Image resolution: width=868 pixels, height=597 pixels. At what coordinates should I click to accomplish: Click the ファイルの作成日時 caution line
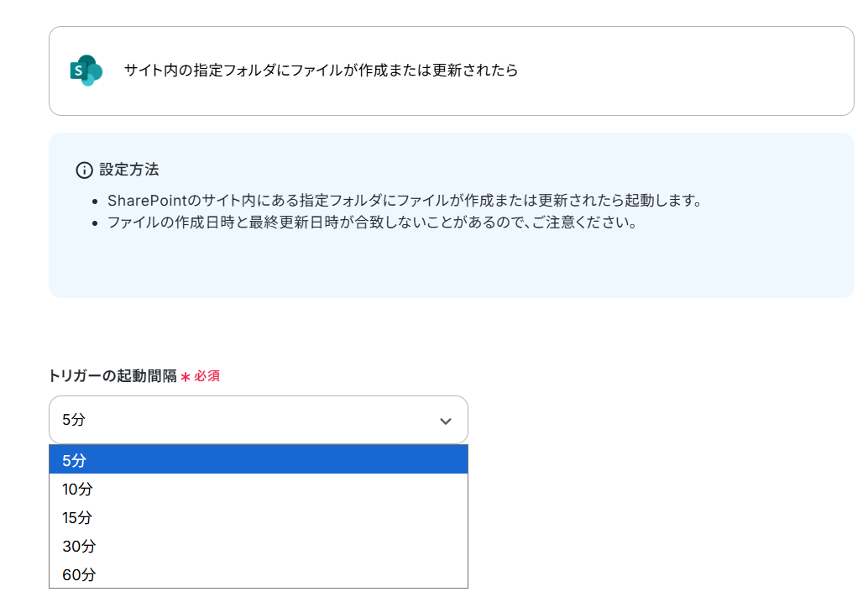[x=373, y=223]
